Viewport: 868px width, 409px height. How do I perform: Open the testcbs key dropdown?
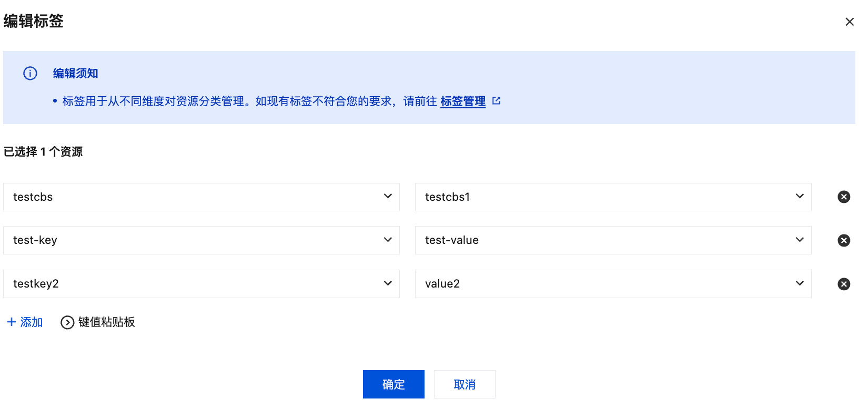pos(201,197)
